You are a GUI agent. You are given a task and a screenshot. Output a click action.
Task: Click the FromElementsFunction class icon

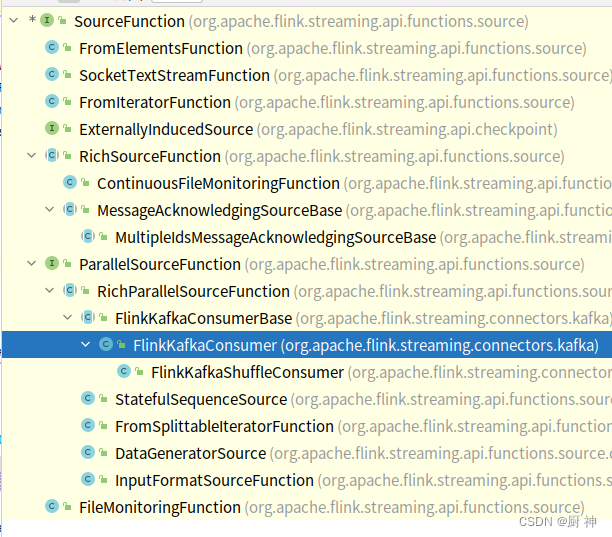[x=52, y=47]
